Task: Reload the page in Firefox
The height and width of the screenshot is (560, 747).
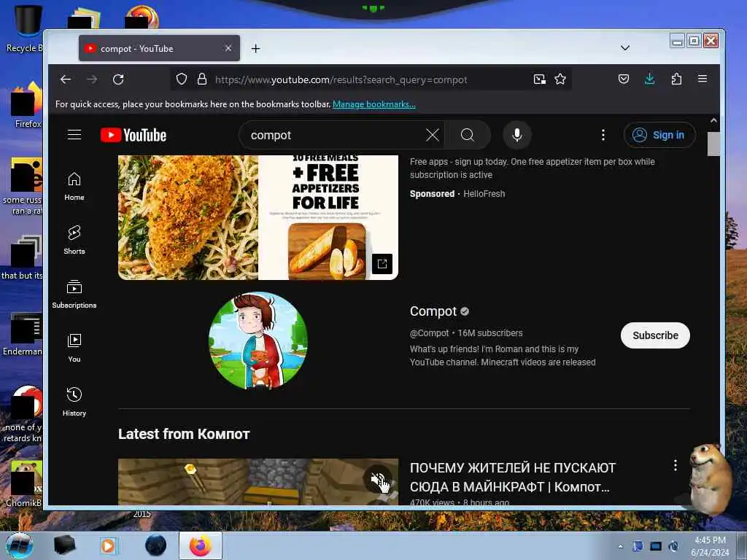Action: point(118,79)
